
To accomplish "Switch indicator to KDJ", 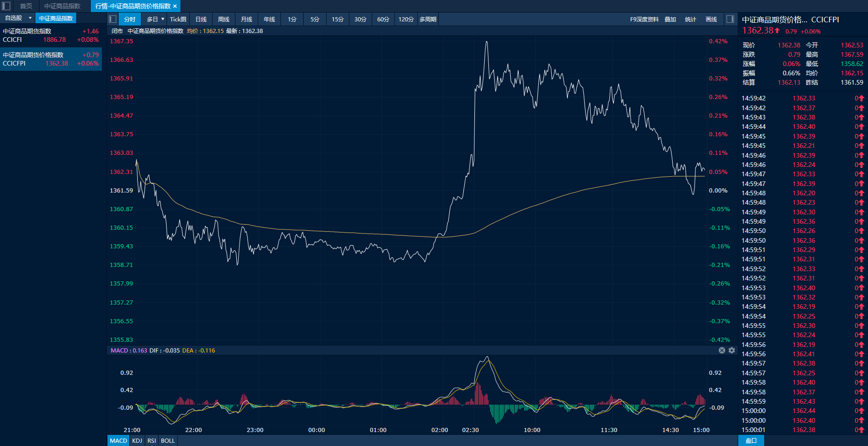I will click(137, 440).
